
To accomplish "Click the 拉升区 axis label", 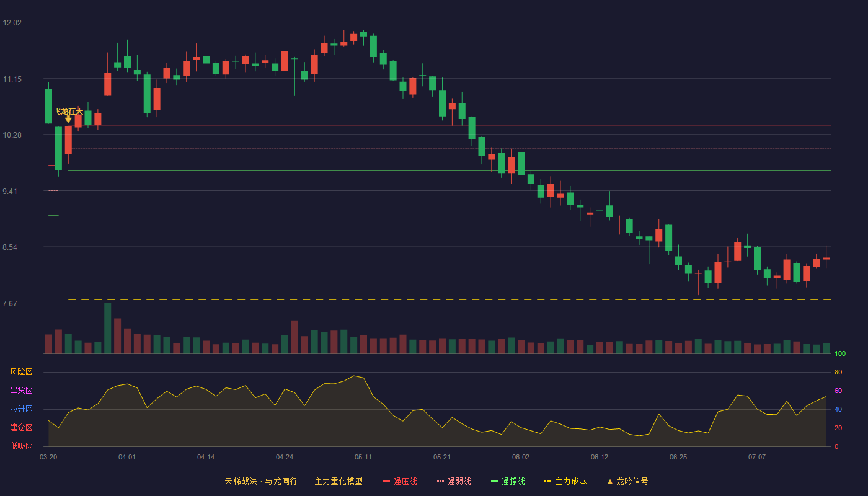I will [x=21, y=409].
